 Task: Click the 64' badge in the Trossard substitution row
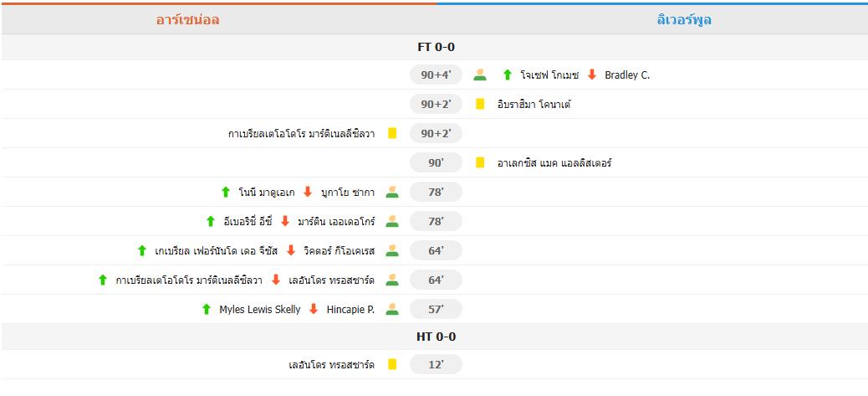pyautogui.click(x=436, y=280)
